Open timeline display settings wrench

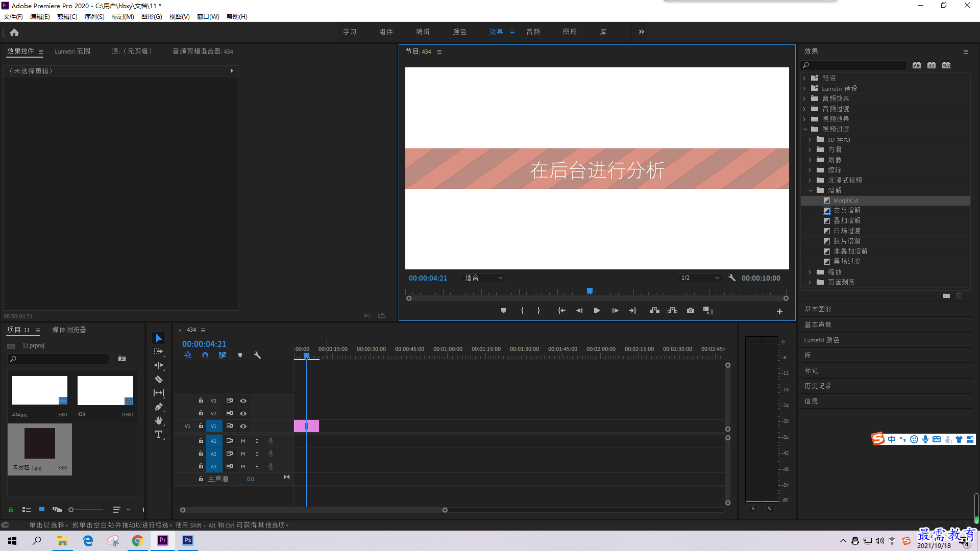pyautogui.click(x=257, y=355)
